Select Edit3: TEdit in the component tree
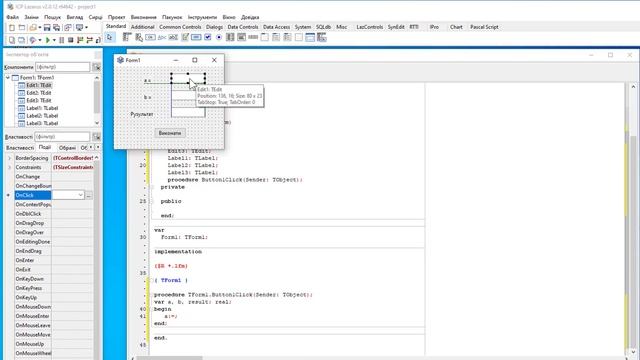 coord(39,100)
